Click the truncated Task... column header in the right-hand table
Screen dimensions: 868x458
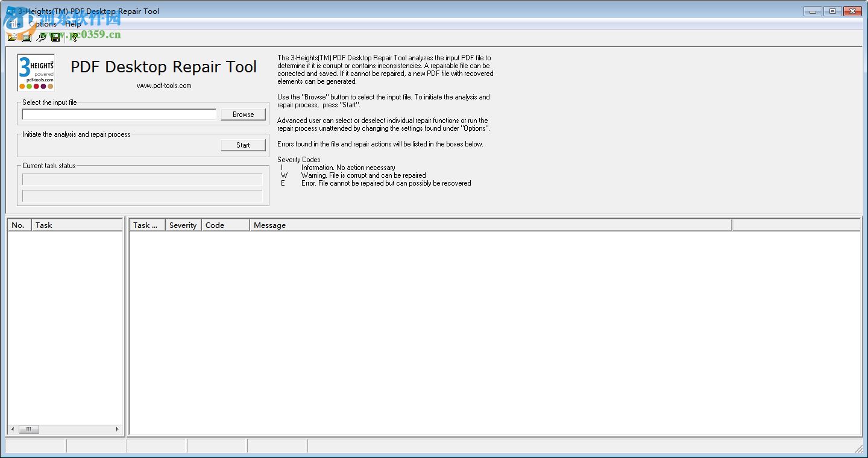pos(147,225)
